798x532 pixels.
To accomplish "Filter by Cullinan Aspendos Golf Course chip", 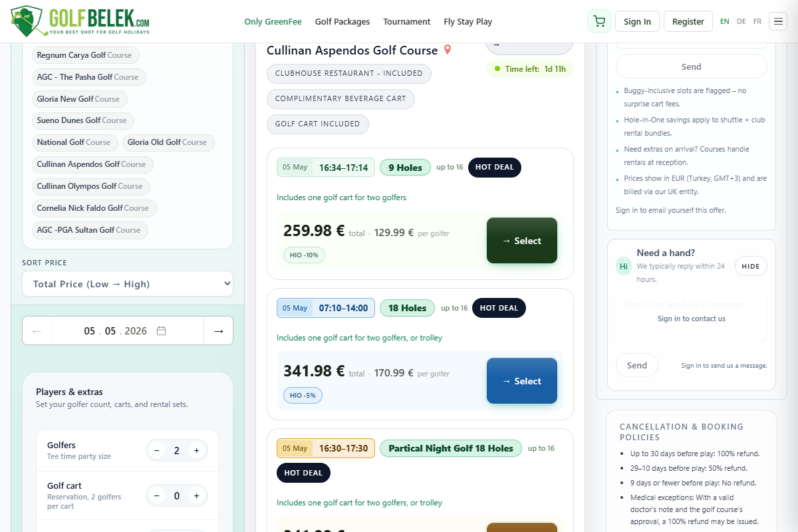I will tap(92, 164).
